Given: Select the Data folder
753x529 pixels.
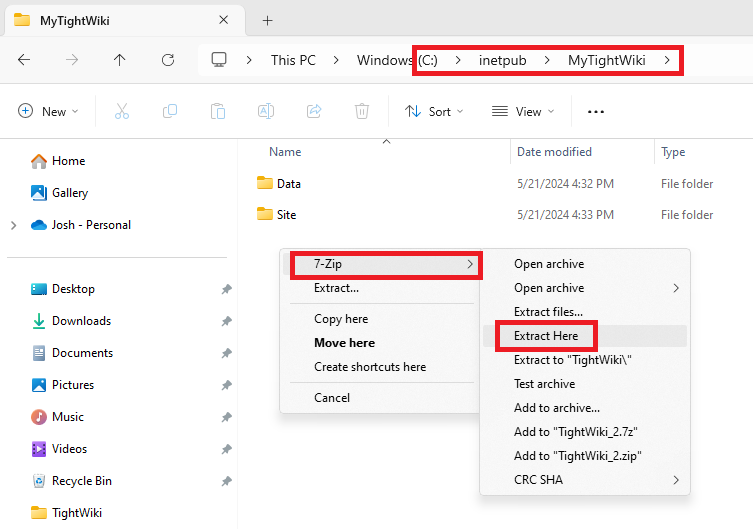Looking at the screenshot, I should click(288, 184).
